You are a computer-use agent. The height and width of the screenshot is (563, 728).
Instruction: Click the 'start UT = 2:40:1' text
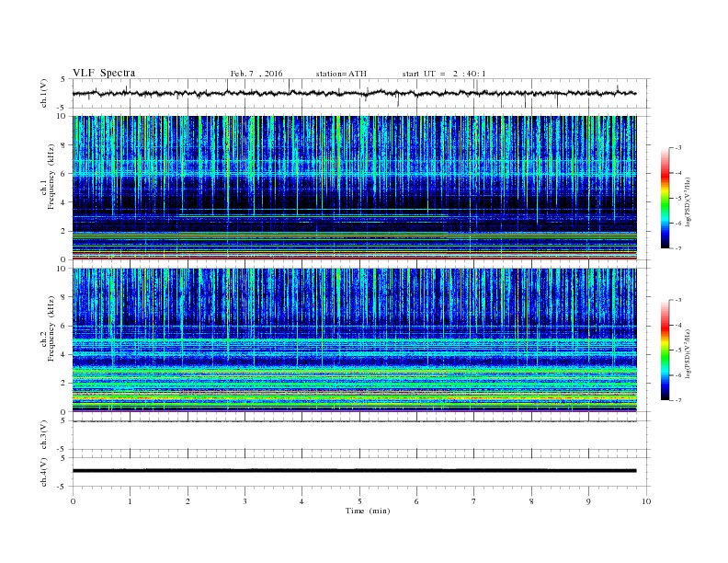[x=444, y=74]
